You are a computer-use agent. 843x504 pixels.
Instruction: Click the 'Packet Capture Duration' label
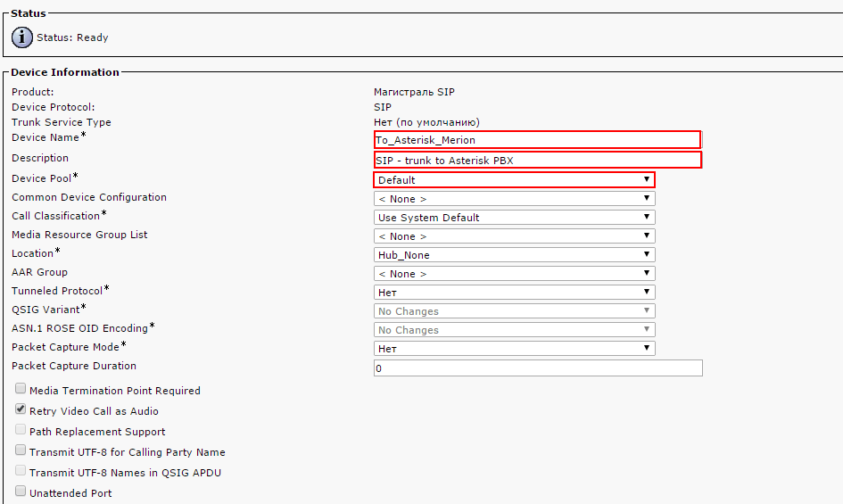click(x=74, y=366)
